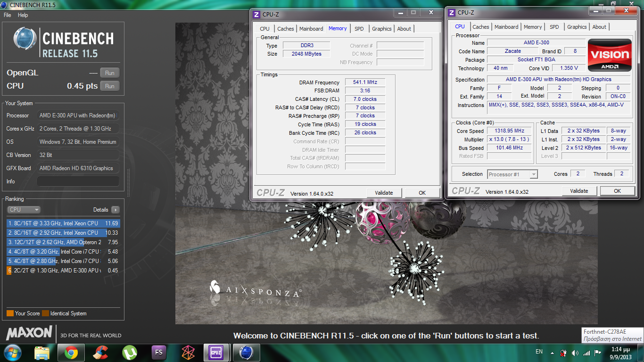Open the File menu in Cinebench
Image resolution: width=644 pixels, height=362 pixels.
[7, 15]
